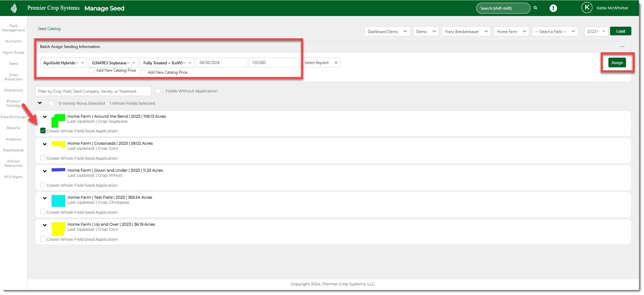This screenshot has height=295, width=644.
Task: Clear the 2023 year selection x
Action: (x=598, y=31)
